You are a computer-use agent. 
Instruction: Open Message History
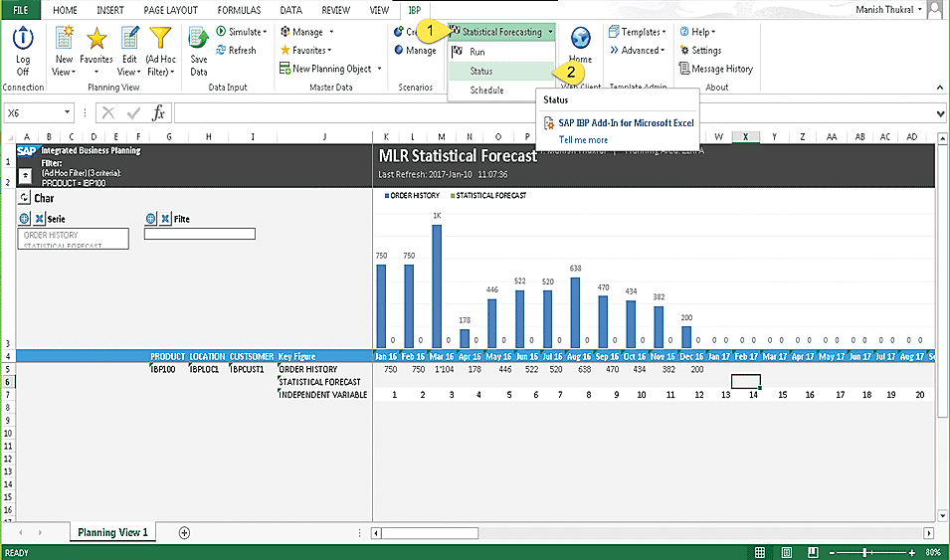(x=716, y=69)
